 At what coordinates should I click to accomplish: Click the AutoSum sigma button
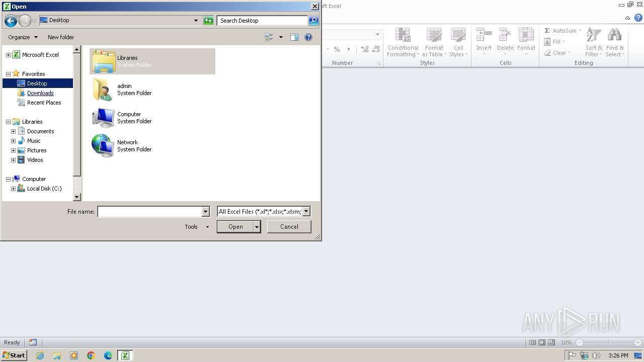[562, 31]
